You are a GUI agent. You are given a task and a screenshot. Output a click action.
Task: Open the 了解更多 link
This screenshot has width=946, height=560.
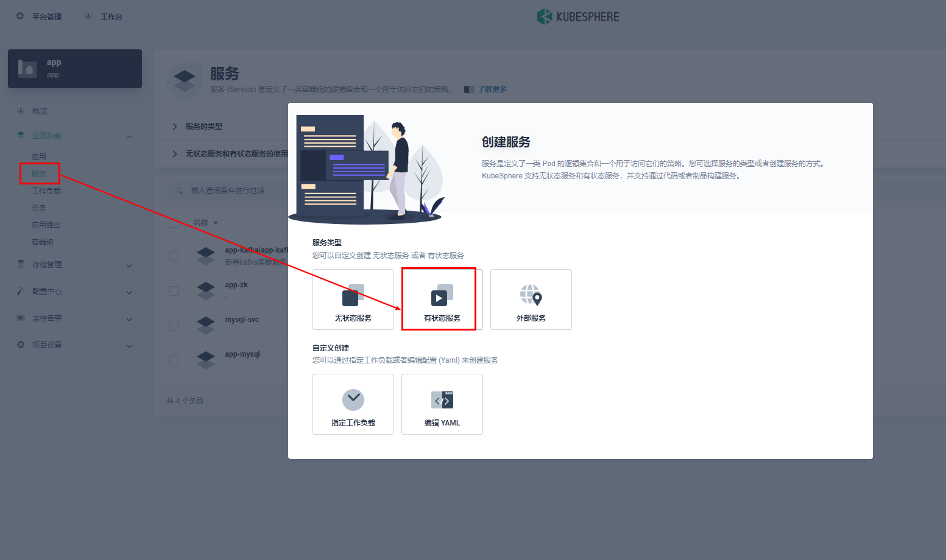pos(492,89)
